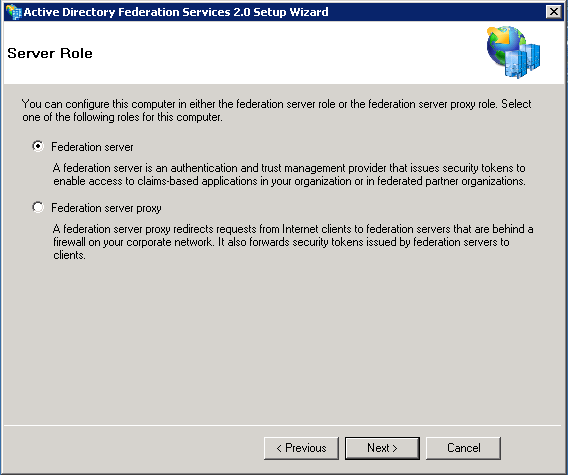Close the Setup Wizard window
568x475 pixels.
pos(554,12)
